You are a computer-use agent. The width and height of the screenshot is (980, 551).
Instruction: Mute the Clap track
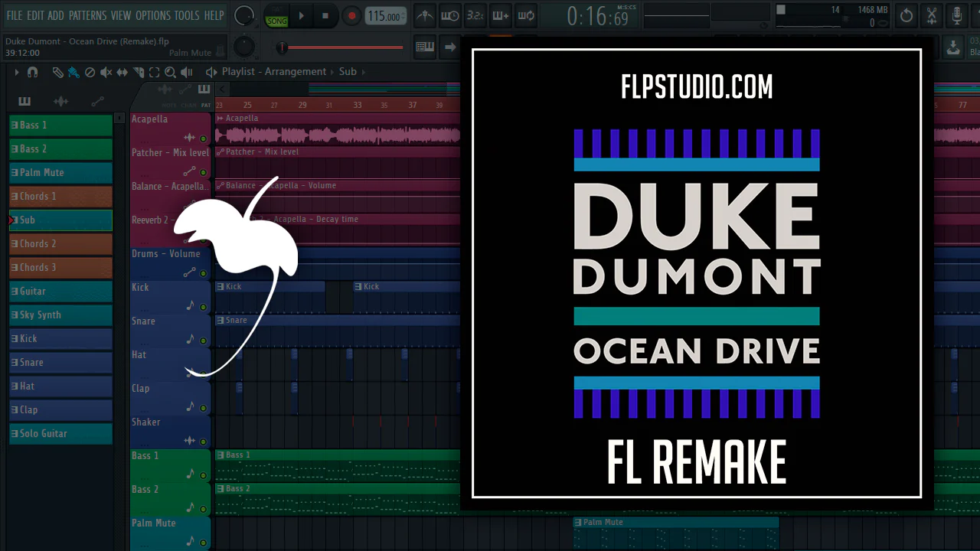click(204, 409)
